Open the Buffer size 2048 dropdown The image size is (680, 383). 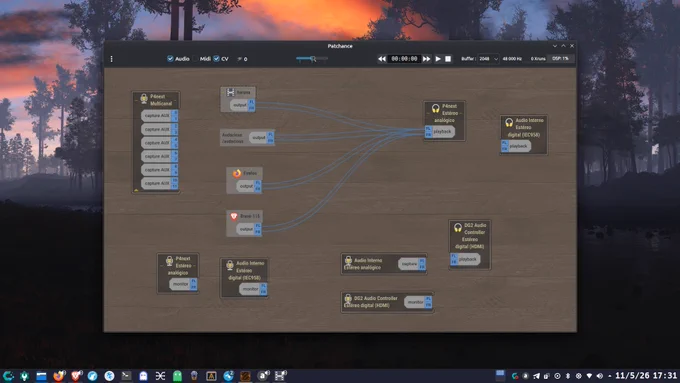488,59
